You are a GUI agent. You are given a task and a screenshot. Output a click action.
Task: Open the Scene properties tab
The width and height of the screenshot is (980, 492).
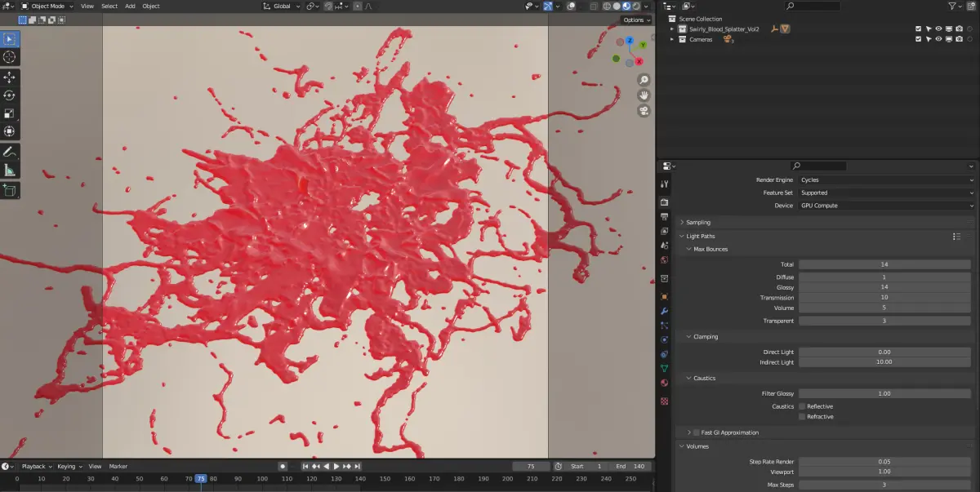tap(664, 246)
